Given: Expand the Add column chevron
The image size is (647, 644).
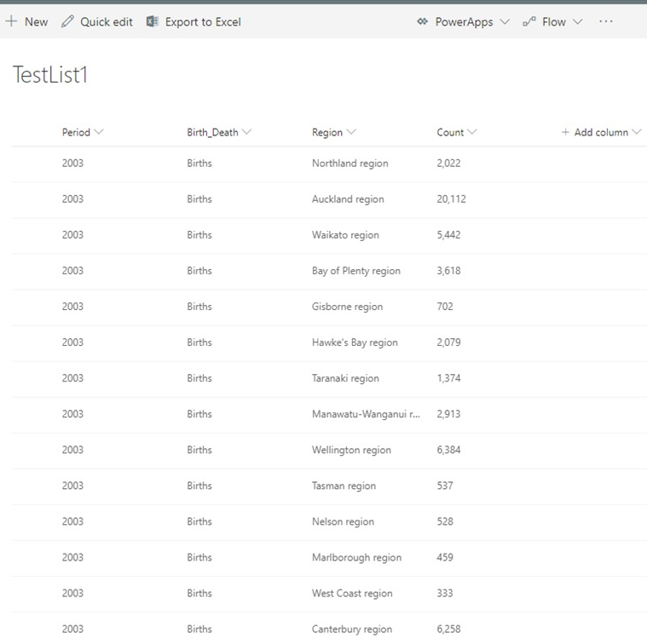Looking at the screenshot, I should tap(637, 132).
